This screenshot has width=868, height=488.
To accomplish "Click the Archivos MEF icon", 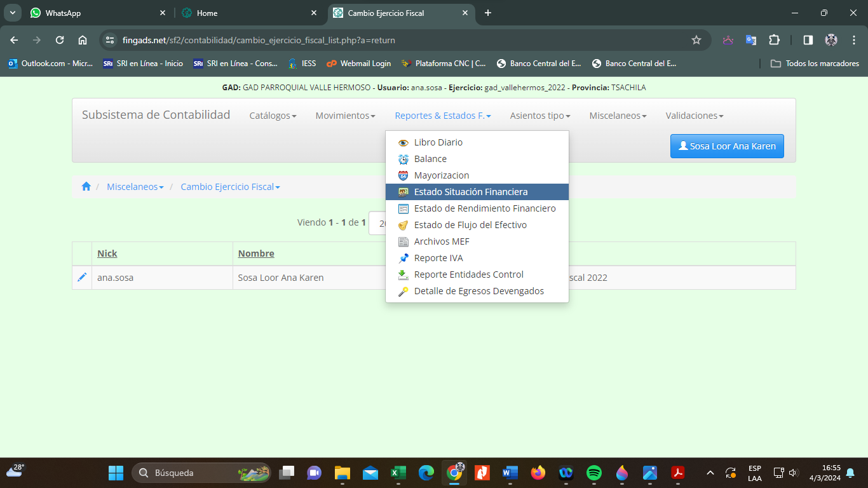I will coord(403,242).
